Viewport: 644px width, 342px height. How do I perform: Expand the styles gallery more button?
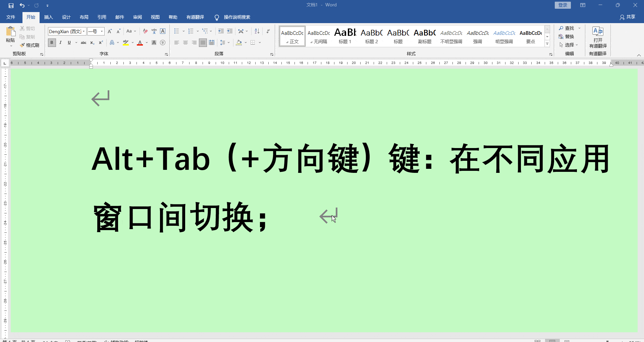tap(547, 44)
